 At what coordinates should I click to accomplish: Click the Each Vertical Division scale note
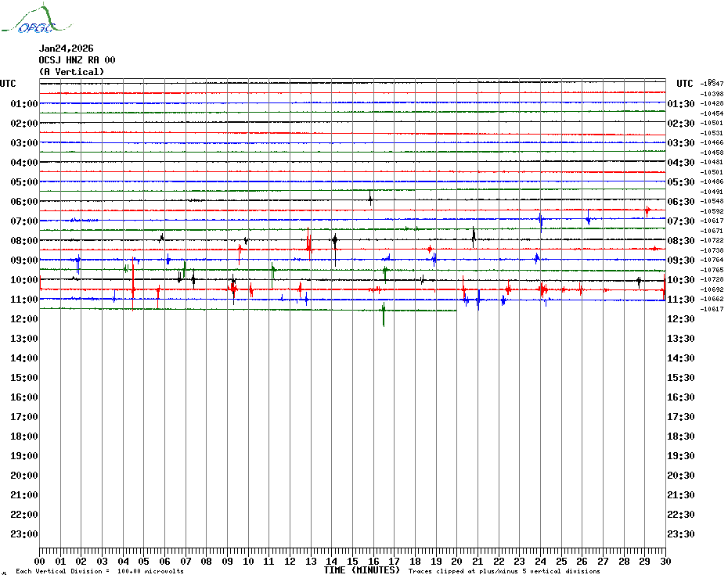pos(99,572)
